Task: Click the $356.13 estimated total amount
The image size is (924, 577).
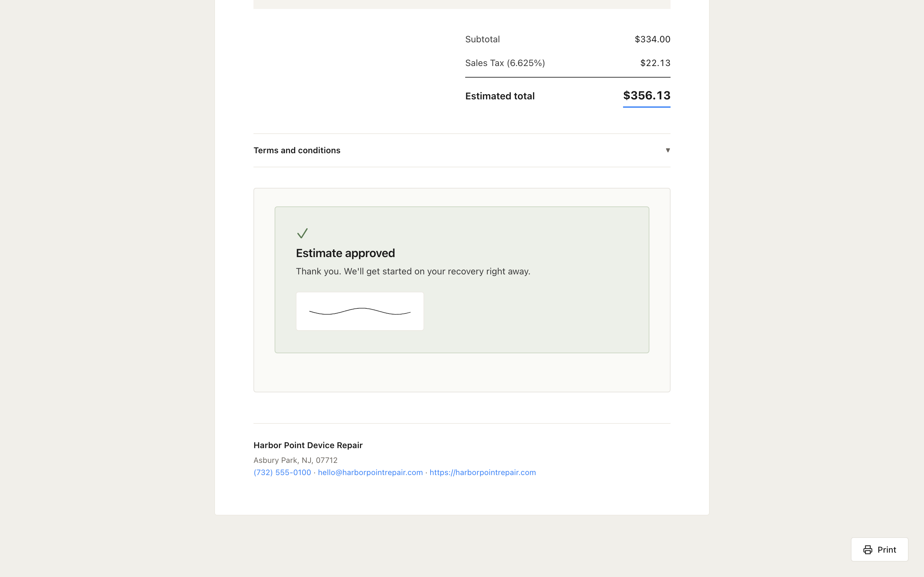Action: (x=646, y=96)
